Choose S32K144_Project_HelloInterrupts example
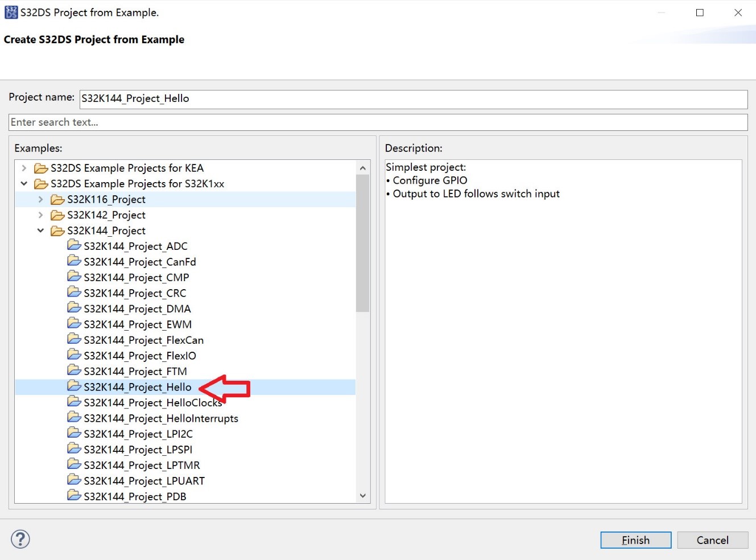Screen dimensions: 756x560 pos(161,418)
